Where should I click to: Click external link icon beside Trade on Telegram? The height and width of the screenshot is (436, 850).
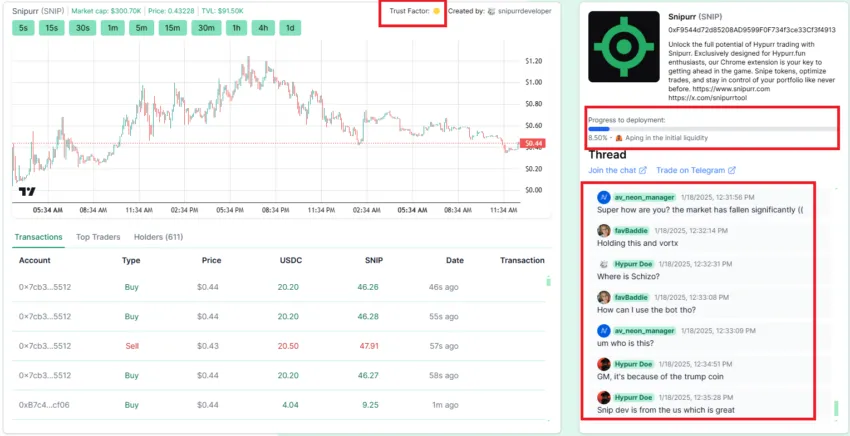pos(732,170)
